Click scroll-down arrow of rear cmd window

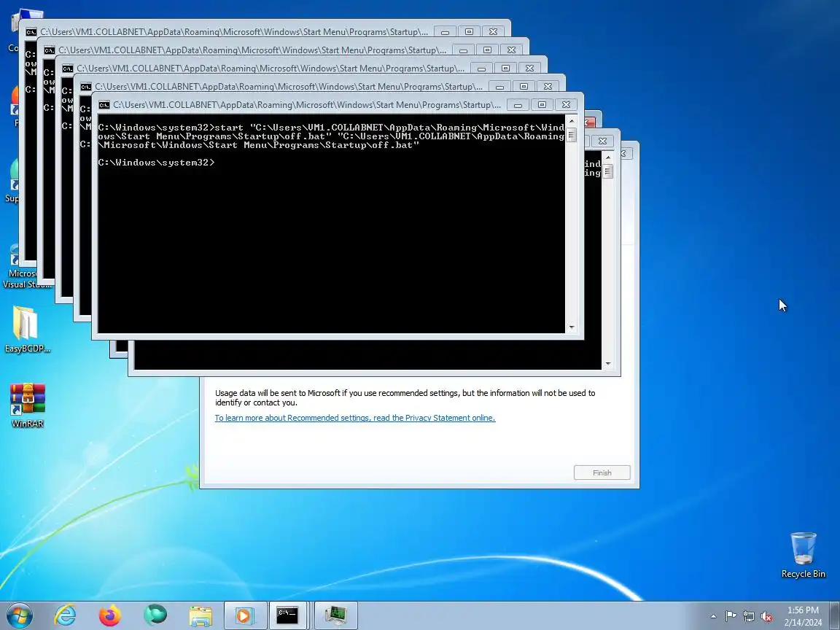[607, 363]
